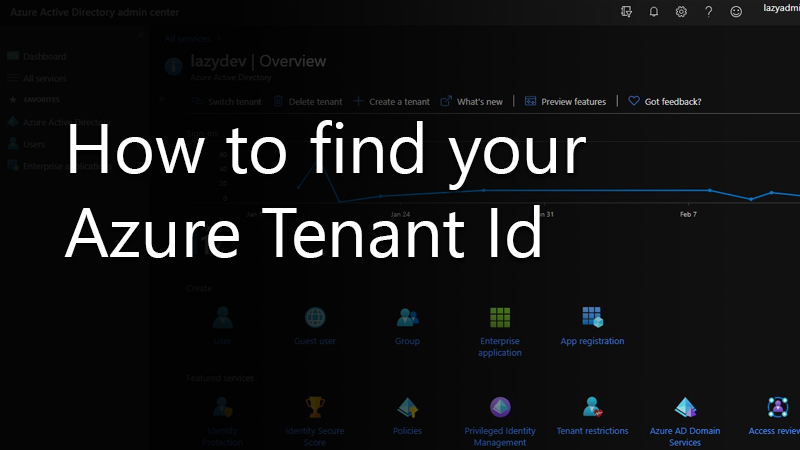Open Identity Secure Score trophy icon
This screenshot has width=800, height=450.
(x=315, y=407)
